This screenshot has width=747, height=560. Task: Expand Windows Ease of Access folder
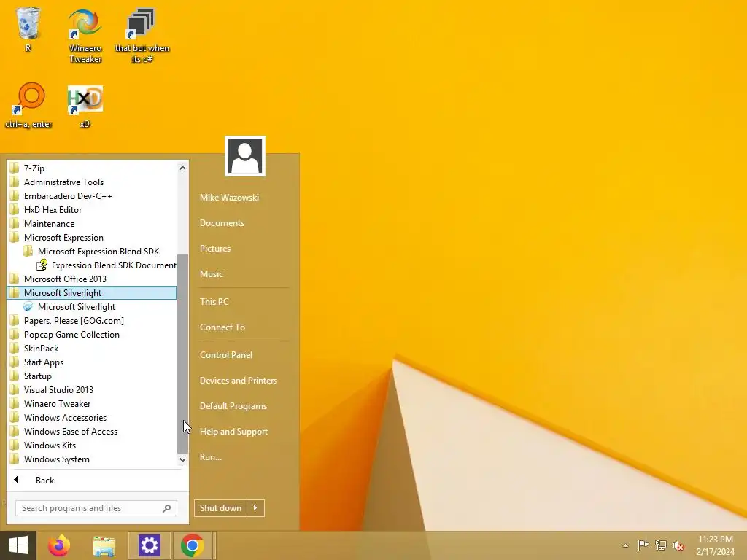click(x=91, y=431)
